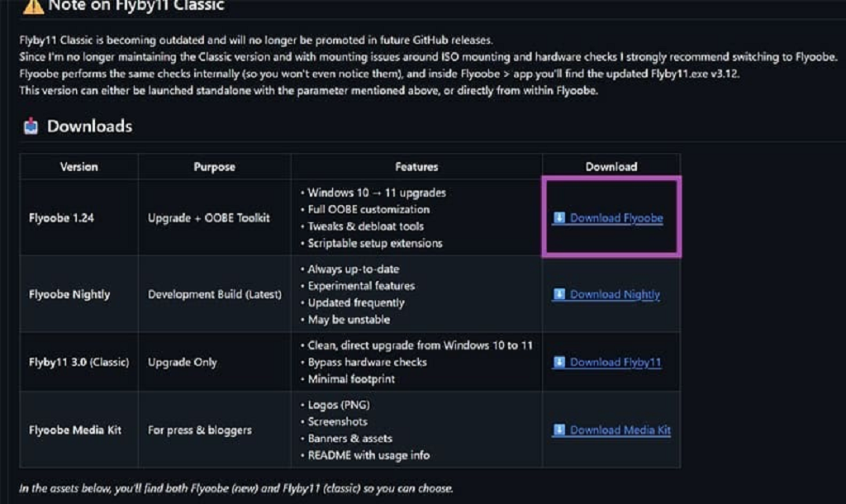Click the warning icon beside the Note heading
The height and width of the screenshot is (504, 846).
pos(31,6)
